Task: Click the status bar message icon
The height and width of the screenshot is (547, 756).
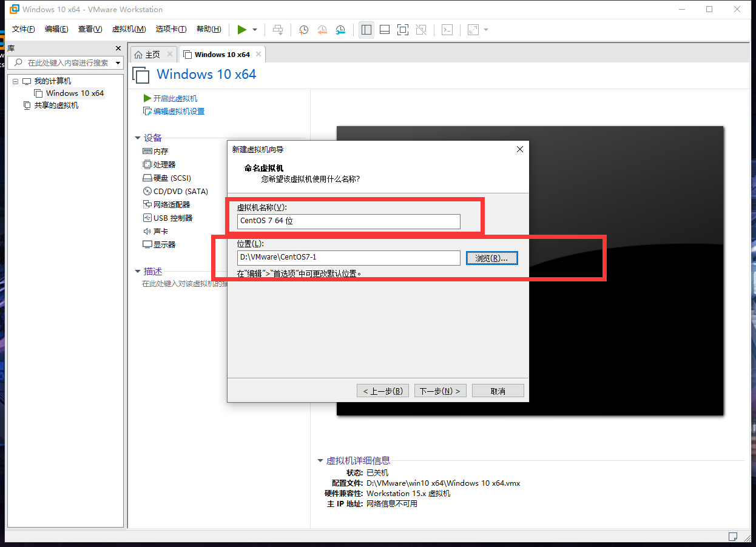Action: click(733, 537)
